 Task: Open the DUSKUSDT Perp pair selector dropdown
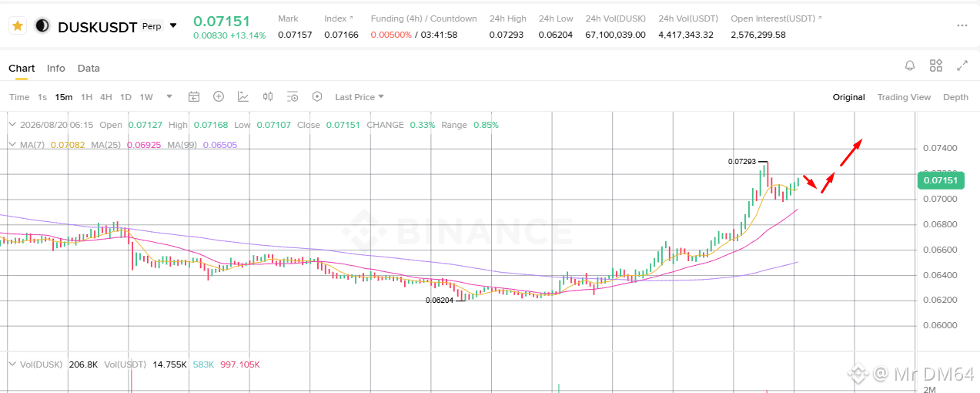(173, 25)
